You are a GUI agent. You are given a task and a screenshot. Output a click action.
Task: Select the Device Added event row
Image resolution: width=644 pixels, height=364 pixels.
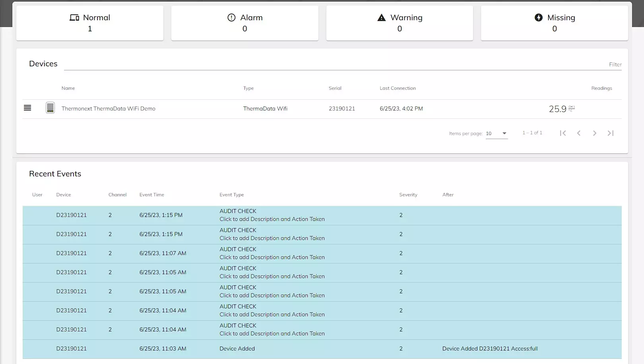pos(322,349)
